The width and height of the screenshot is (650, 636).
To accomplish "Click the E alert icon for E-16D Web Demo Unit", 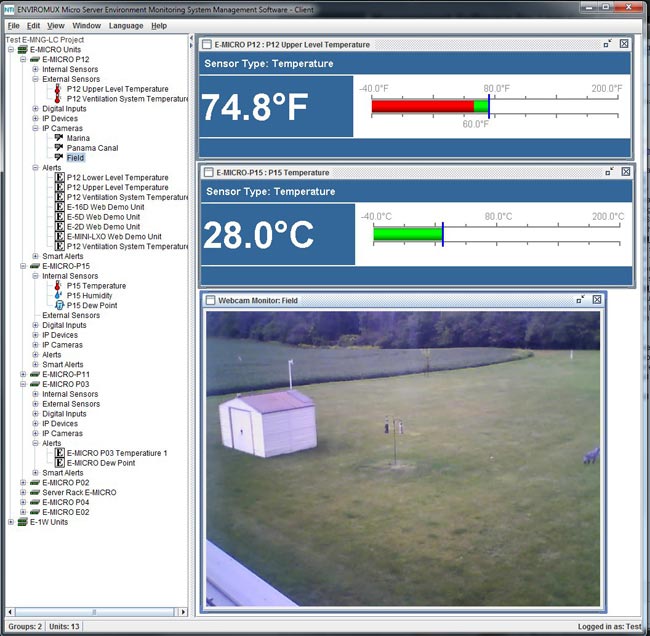I will tap(60, 206).
